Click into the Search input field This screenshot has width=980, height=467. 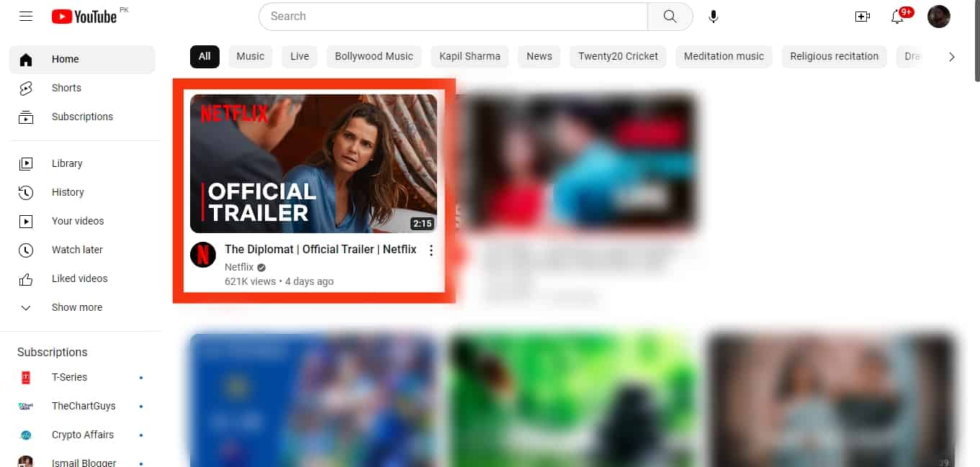pos(453,17)
